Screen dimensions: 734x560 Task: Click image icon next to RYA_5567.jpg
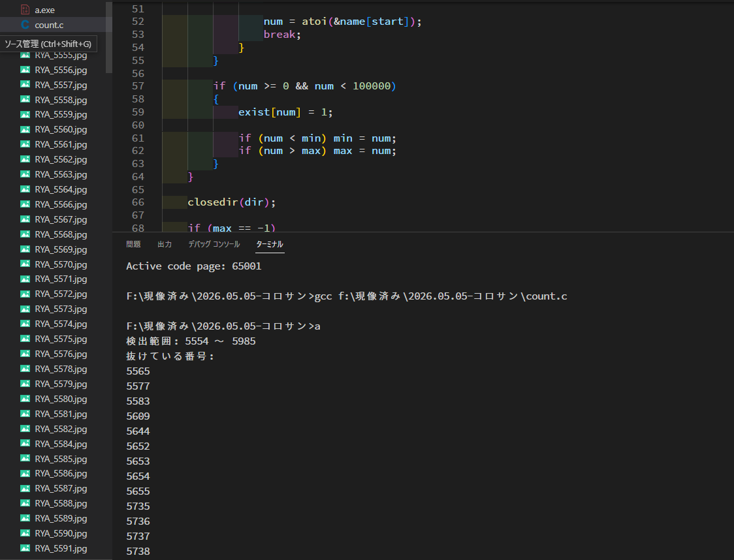coord(25,219)
